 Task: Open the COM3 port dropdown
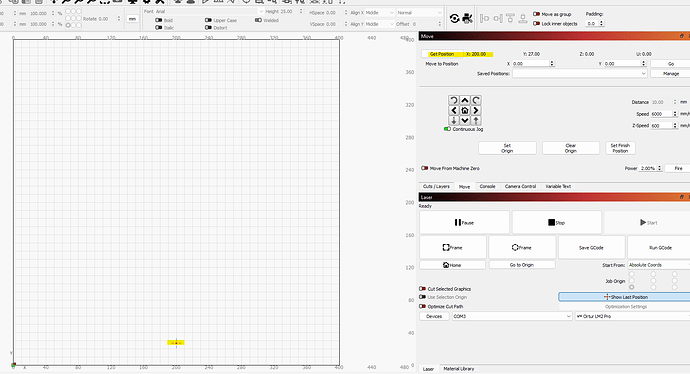tap(512, 316)
